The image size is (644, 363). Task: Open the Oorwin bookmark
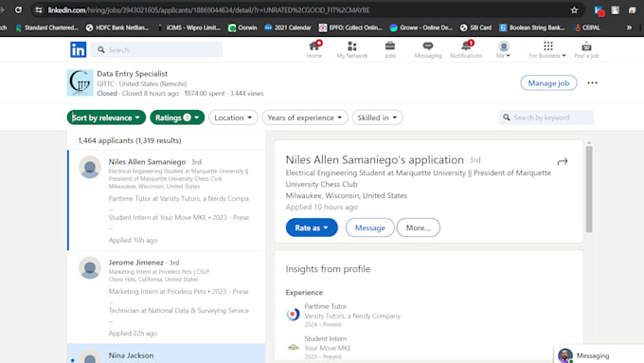242,27
